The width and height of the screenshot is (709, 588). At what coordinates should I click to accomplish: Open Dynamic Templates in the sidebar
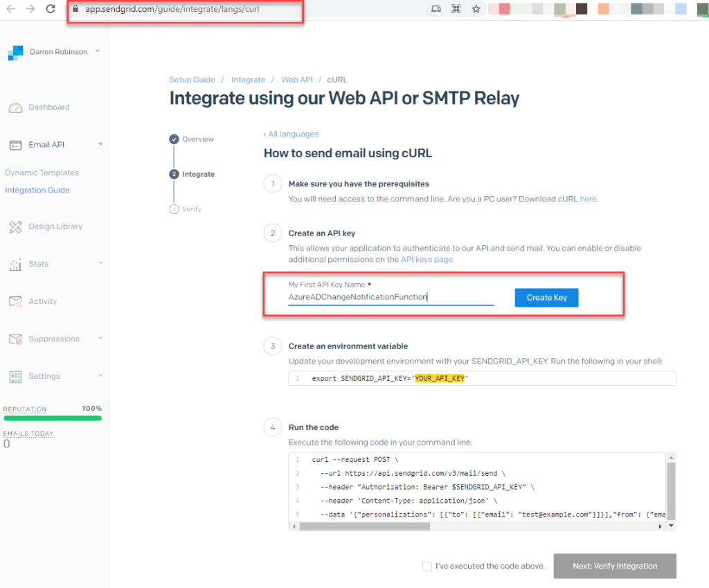42,172
